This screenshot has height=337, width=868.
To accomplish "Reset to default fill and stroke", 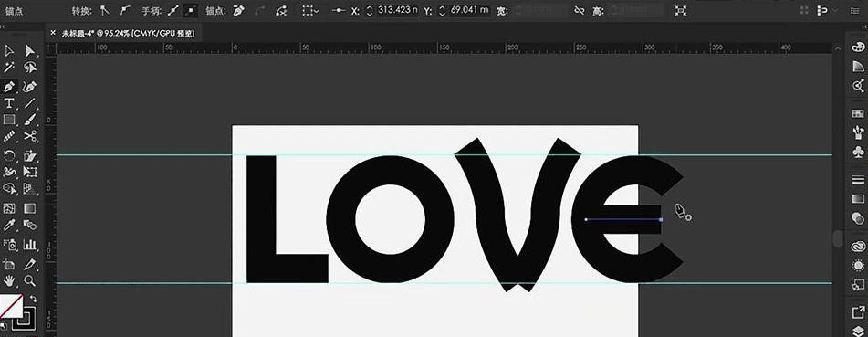I will 4,326.
